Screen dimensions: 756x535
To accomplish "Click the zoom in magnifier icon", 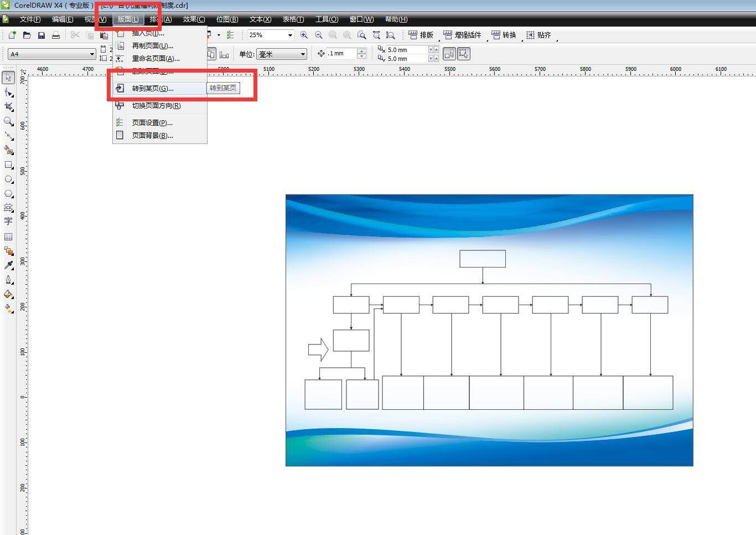I will tap(304, 35).
